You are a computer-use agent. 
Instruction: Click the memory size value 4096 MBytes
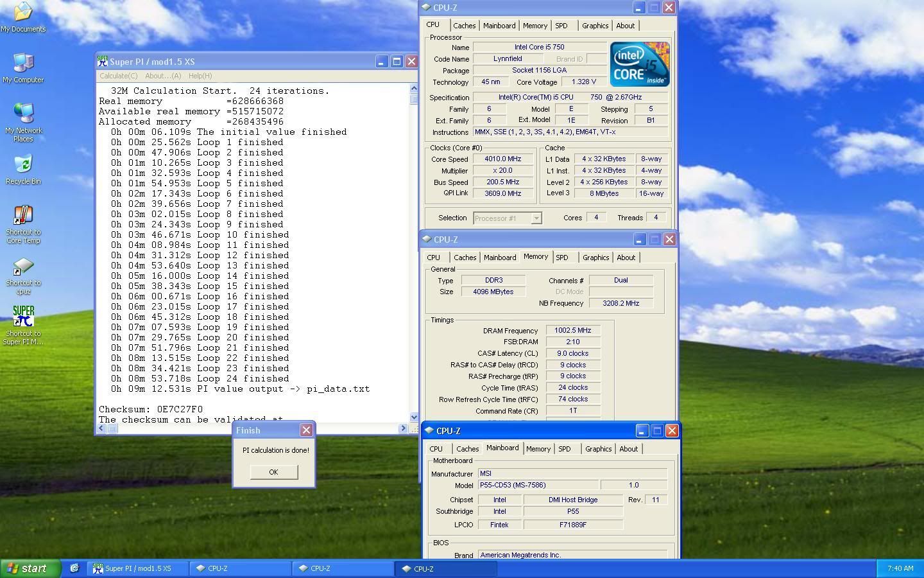pyautogui.click(x=493, y=292)
